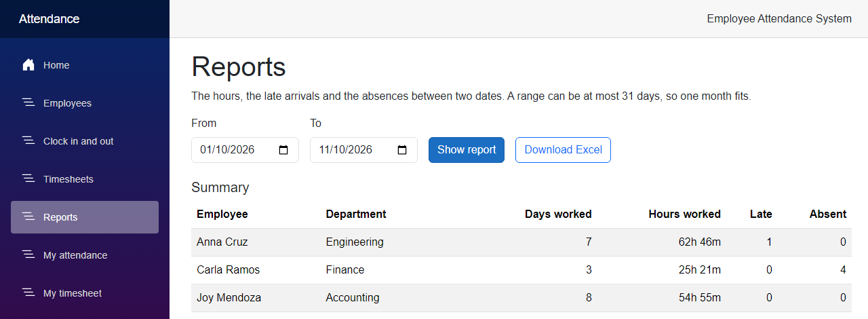
Task: Select the Joy Mendoza employee cell
Action: point(256,297)
